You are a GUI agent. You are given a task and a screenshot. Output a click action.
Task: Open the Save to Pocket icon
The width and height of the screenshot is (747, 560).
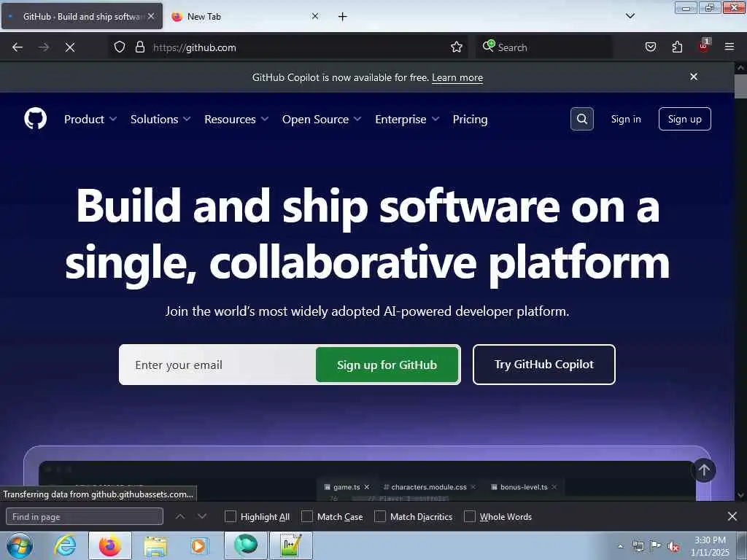651,47
